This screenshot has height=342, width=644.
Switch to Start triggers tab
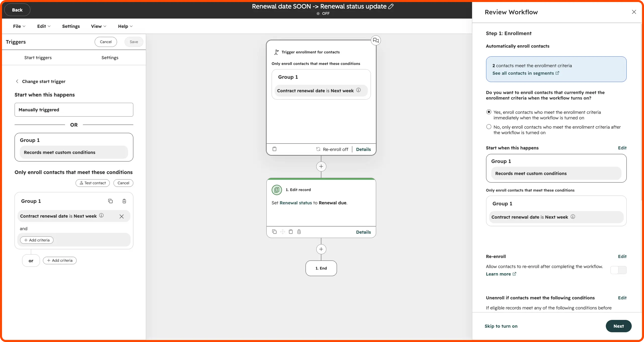[38, 58]
